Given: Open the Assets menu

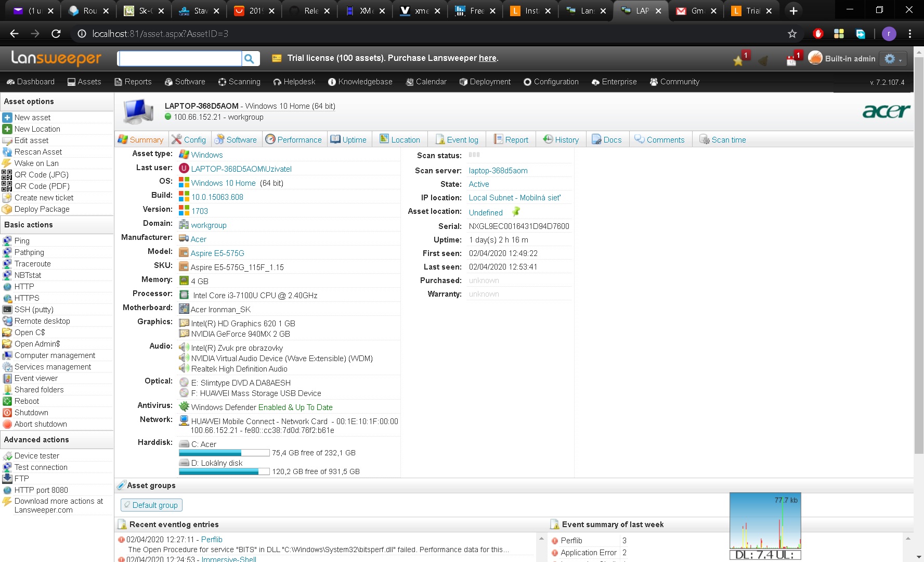Looking at the screenshot, I should coord(84,82).
